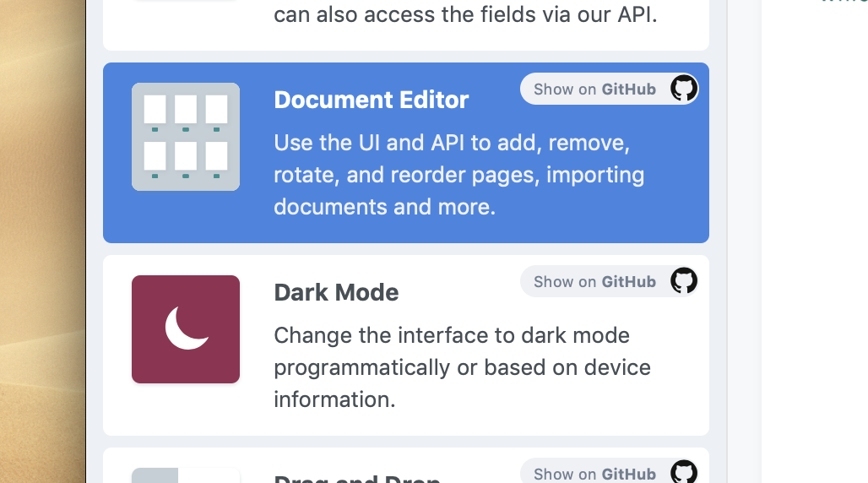
Task: Select the Document Editor title
Action: [371, 100]
